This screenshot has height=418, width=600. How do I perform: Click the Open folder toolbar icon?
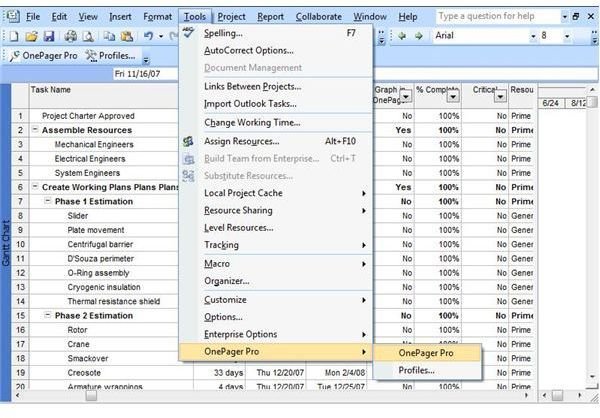pyautogui.click(x=31, y=36)
